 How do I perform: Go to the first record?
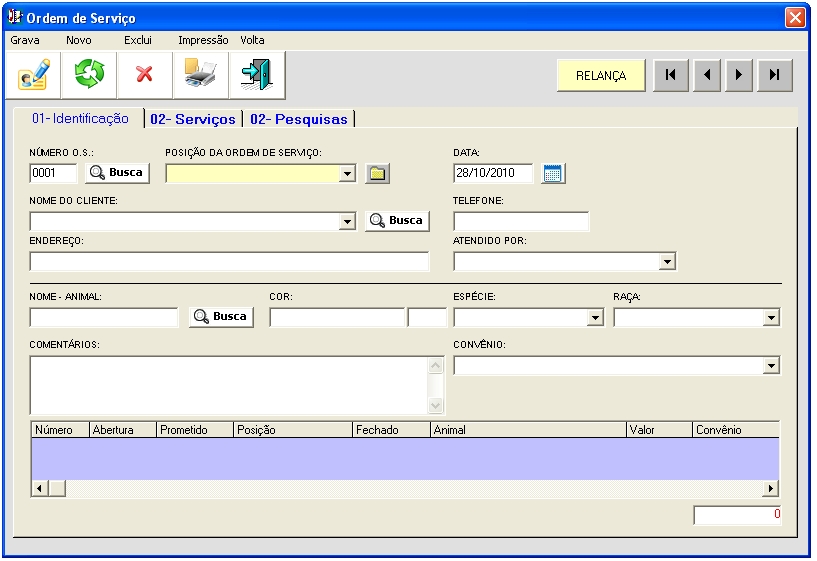click(670, 75)
